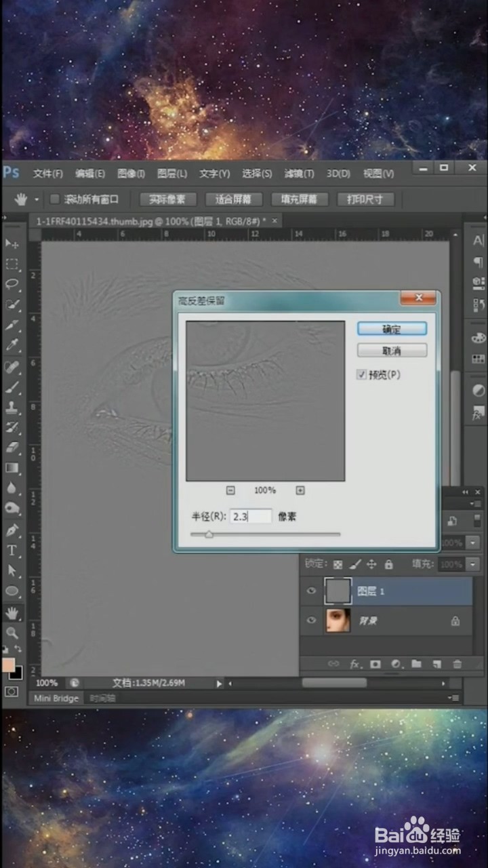Select the Lasso tool
The width and height of the screenshot is (488, 868).
tap(12, 284)
